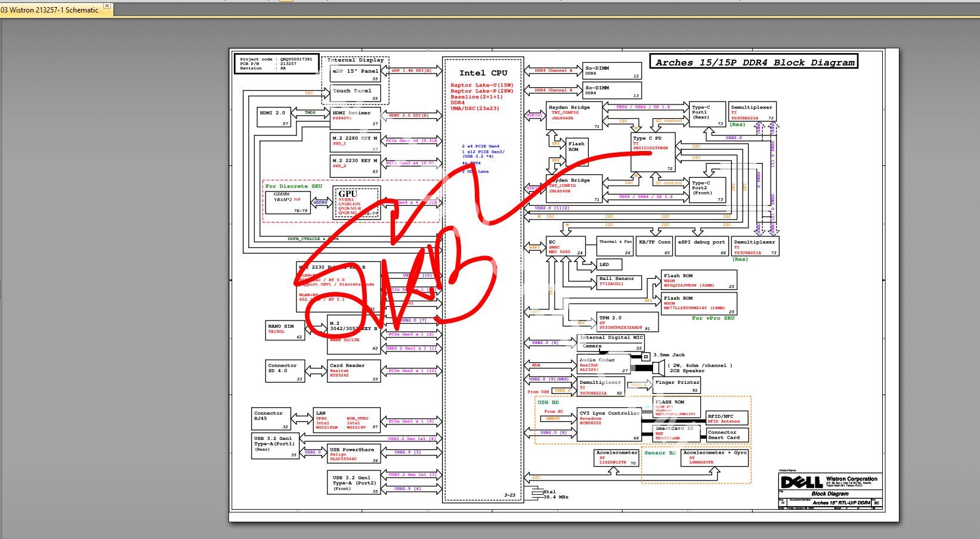Click the 'Internal Display' group label
The height and width of the screenshot is (539, 980).
coord(355,60)
